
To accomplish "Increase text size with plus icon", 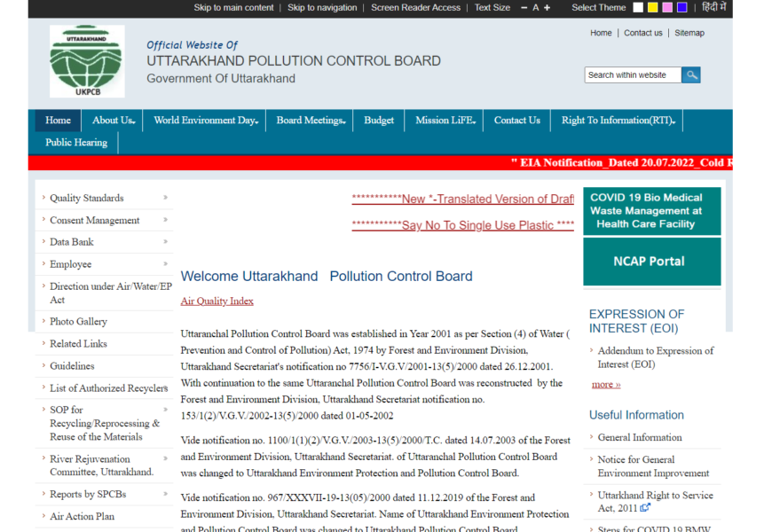I will point(547,7).
